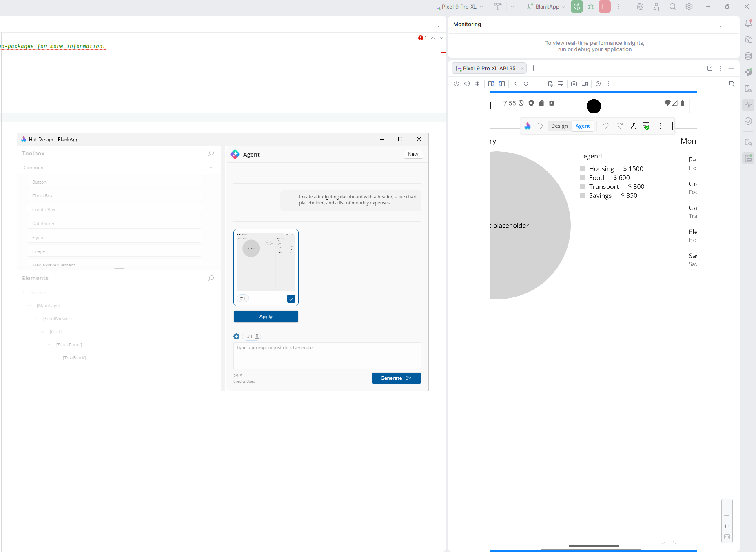Click the stop button in top toolbar
The height and width of the screenshot is (552, 756).
point(605,7)
